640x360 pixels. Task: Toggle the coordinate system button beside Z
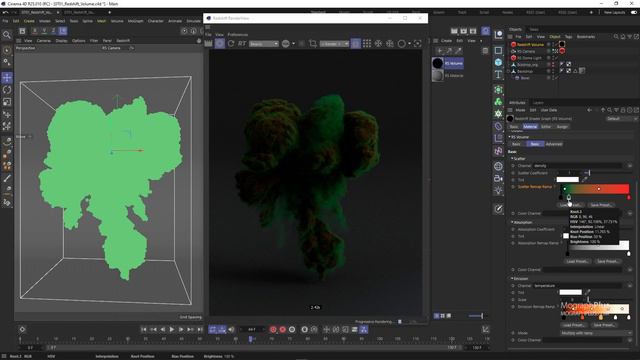coord(63,31)
